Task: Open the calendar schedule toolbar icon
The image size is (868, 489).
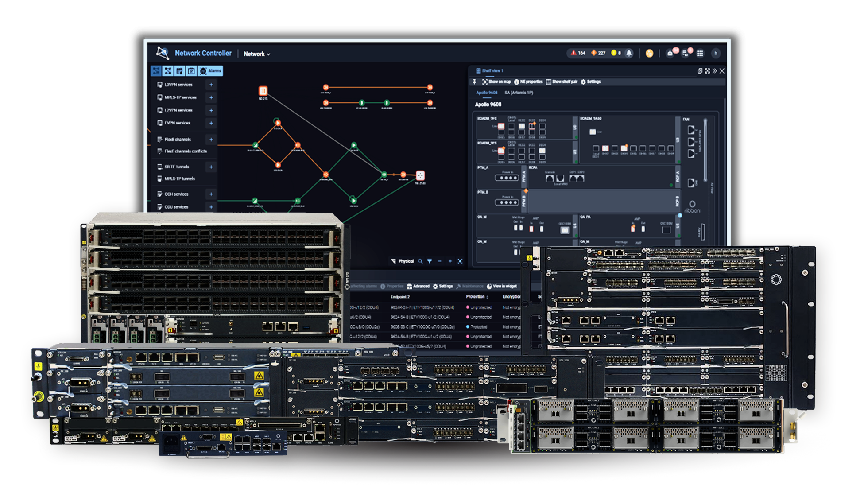Action: [179, 71]
